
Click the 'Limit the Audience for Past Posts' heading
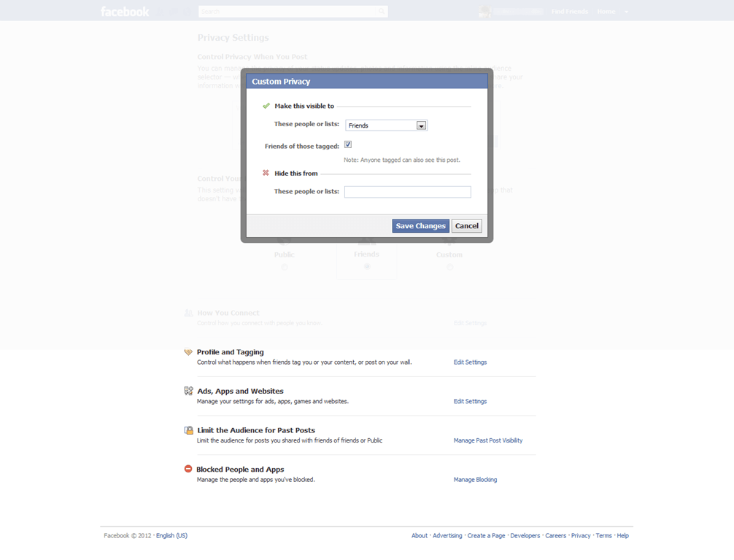point(256,430)
